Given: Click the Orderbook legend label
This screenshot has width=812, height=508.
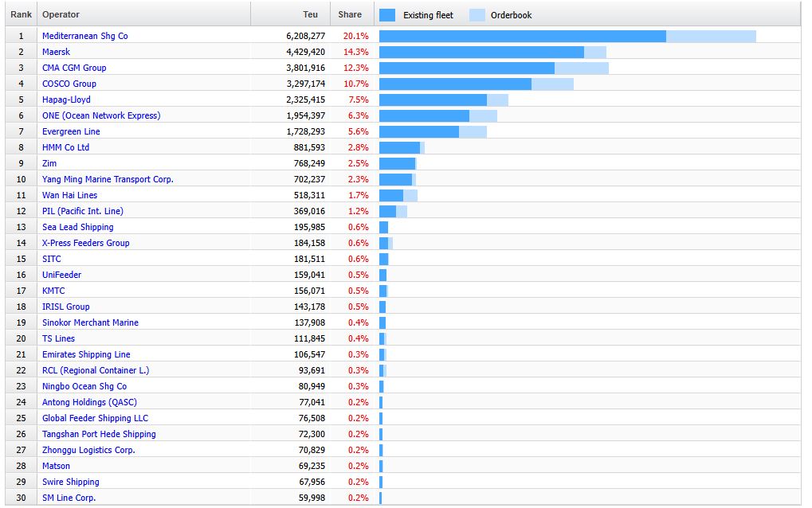Looking at the screenshot, I should 511,15.
